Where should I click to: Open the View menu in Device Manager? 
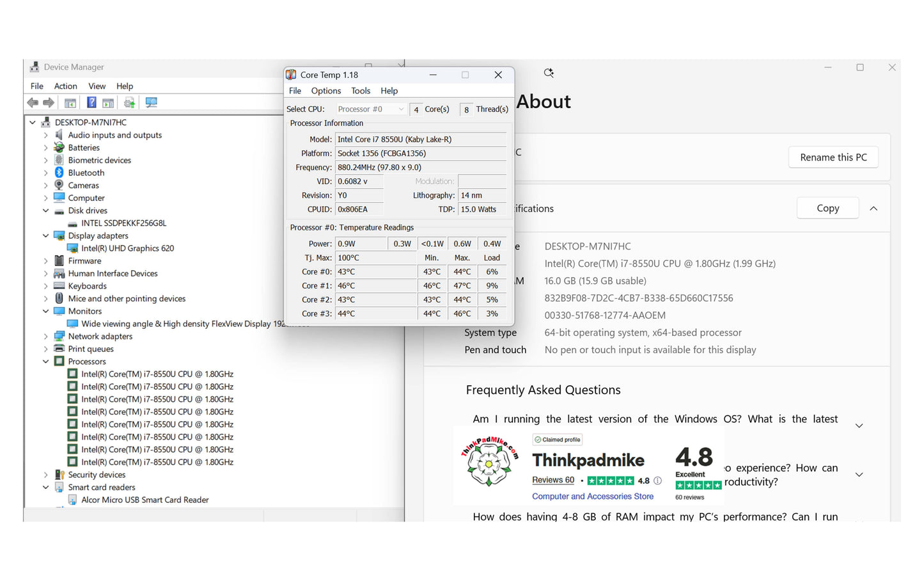pyautogui.click(x=97, y=86)
